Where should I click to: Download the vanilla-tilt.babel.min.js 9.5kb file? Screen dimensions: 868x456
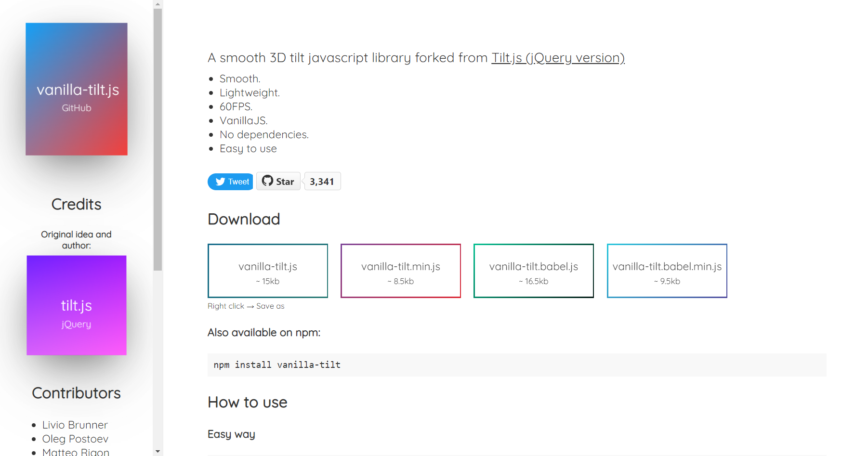coord(667,271)
